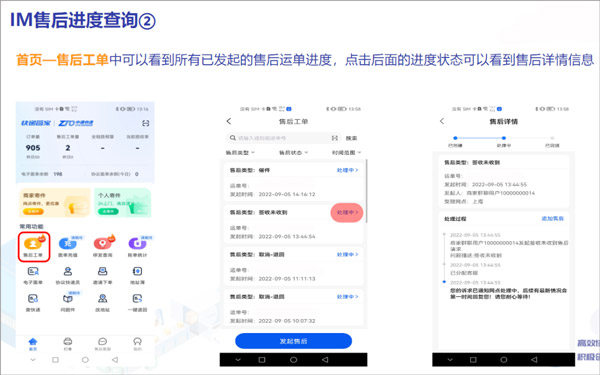Open the 停发查询 location icon
600x375 pixels.
tap(103, 247)
